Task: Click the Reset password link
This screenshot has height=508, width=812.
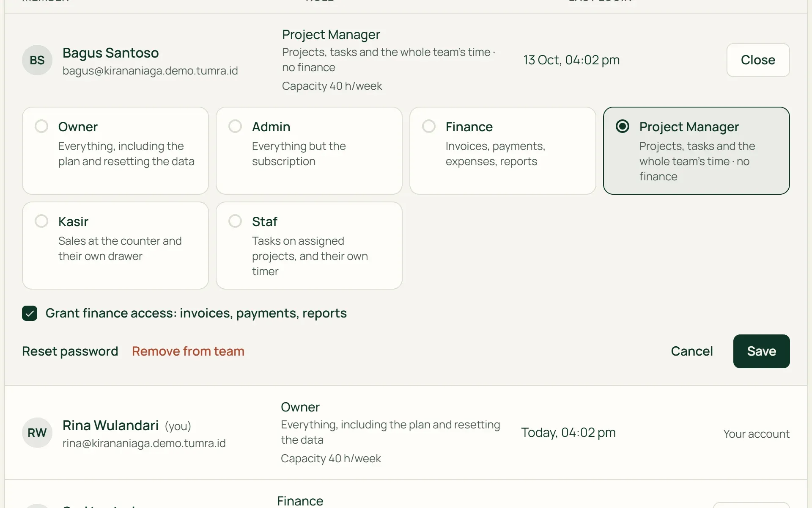Action: point(70,351)
